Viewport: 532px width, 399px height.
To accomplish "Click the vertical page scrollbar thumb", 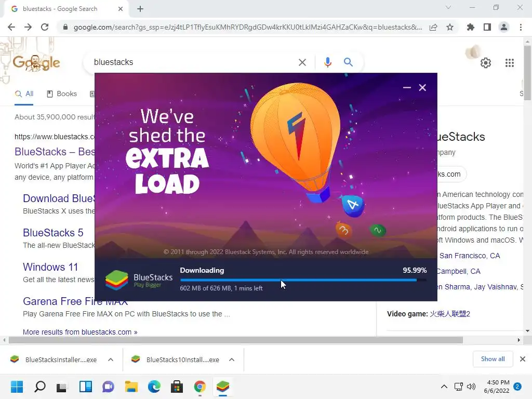I will (527, 73).
